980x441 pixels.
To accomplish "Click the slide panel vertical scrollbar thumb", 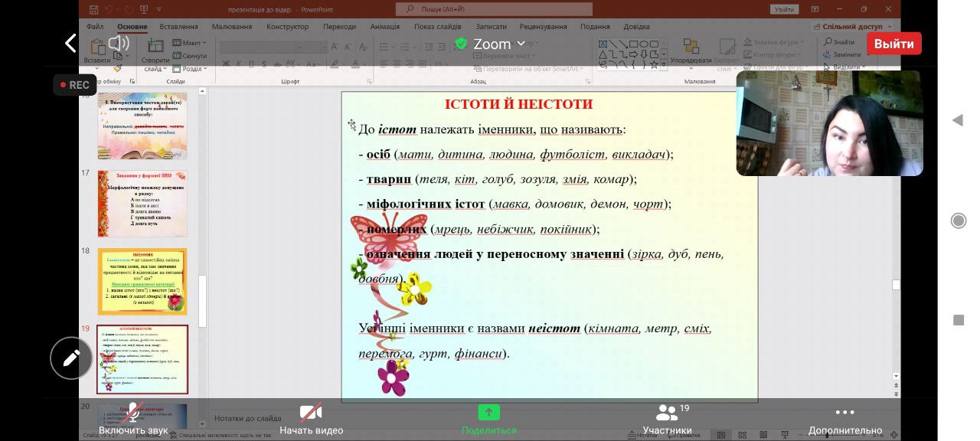I will click(203, 302).
